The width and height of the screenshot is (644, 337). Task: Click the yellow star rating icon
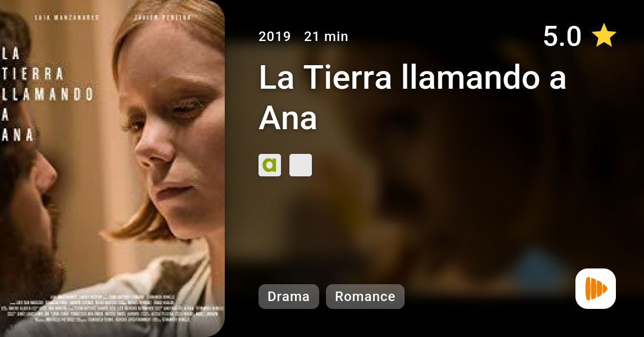[604, 35]
